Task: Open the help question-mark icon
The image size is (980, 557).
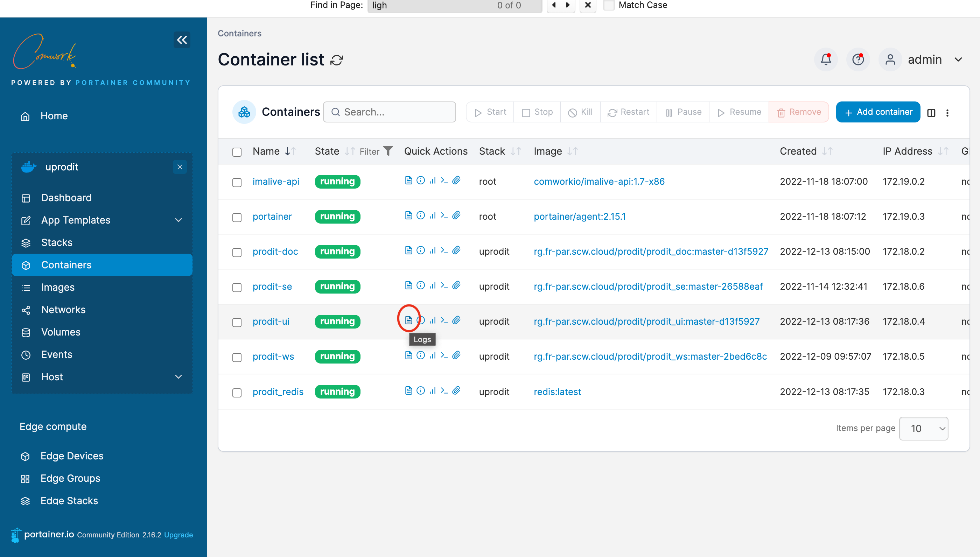Action: [x=858, y=59]
